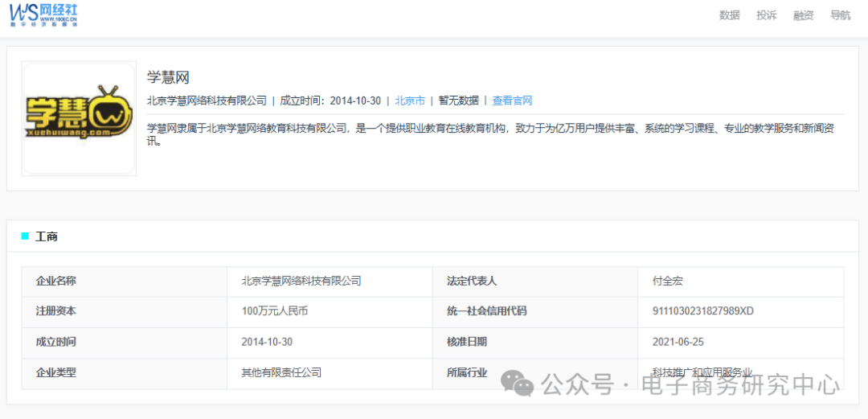868x419 pixels.
Task: Click the 其他有限责任公司 value cell
Action: pyautogui.click(x=330, y=373)
